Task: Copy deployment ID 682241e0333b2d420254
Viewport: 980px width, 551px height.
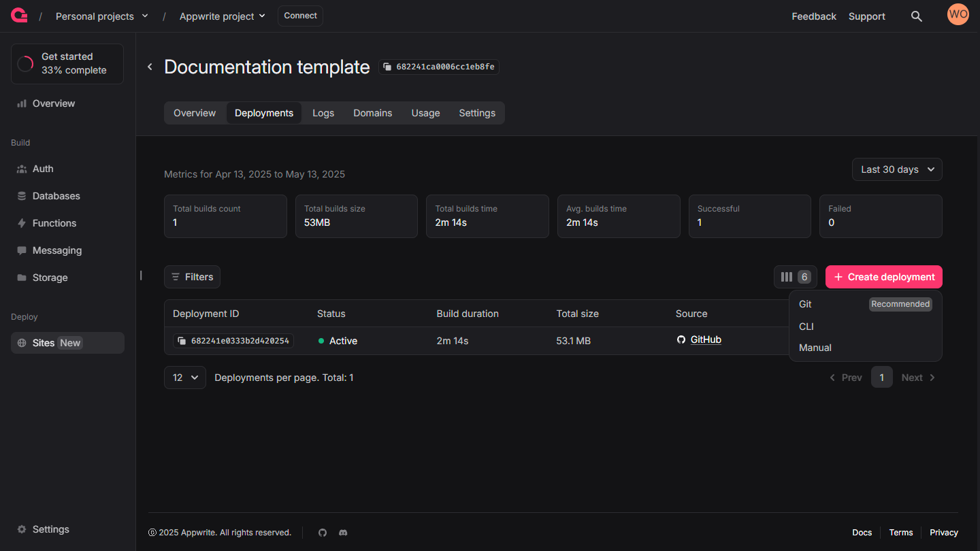Action: 233,341
